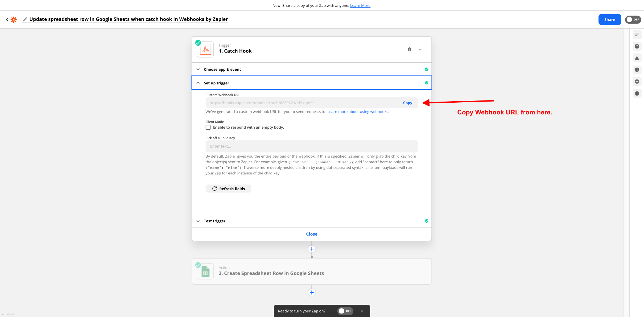644x317 pixels.
Task: Toggle Zap on in bottom banner
Action: coord(345,311)
